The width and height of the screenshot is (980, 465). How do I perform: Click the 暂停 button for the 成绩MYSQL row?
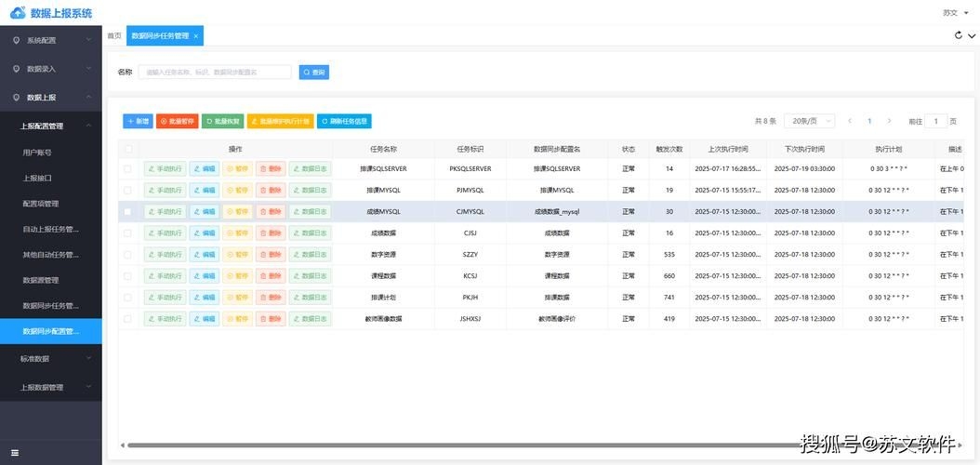click(237, 212)
